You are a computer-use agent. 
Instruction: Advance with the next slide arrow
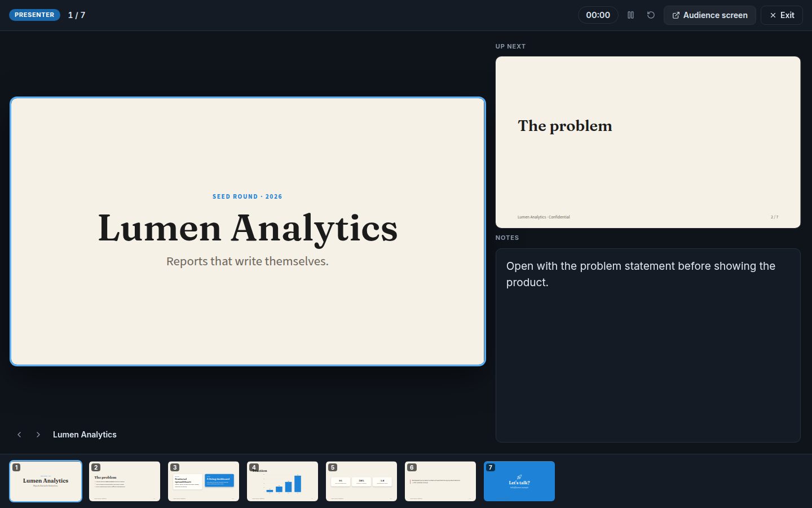point(38,435)
